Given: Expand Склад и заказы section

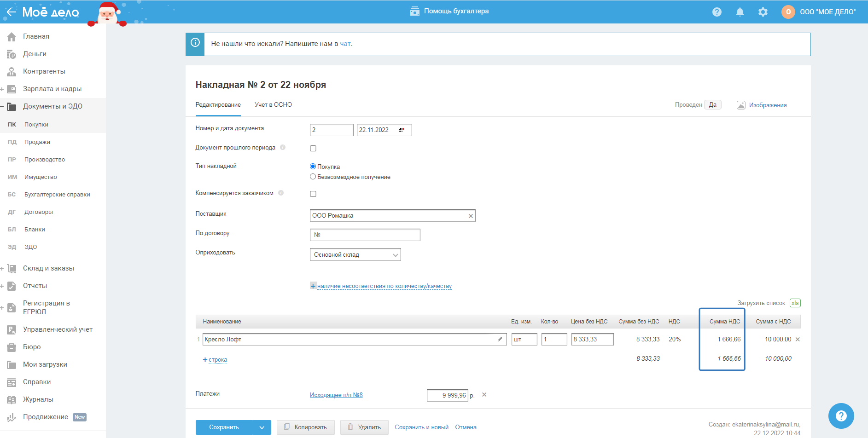Looking at the screenshot, I should [x=2, y=268].
